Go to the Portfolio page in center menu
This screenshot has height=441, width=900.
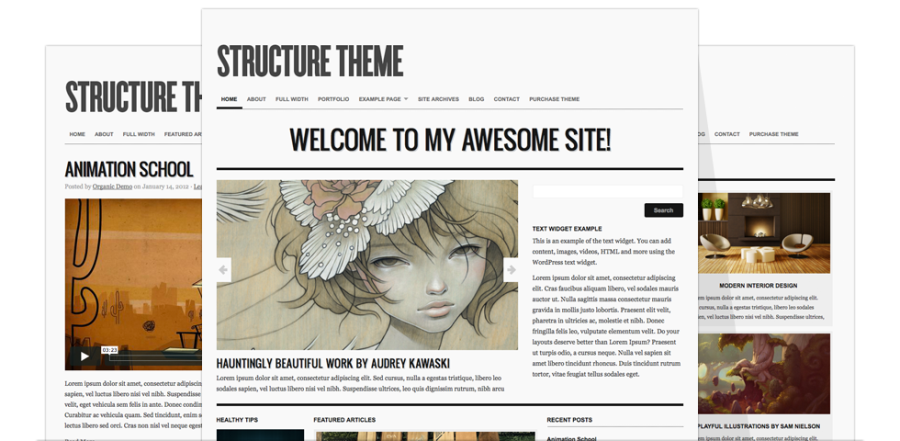(x=333, y=99)
